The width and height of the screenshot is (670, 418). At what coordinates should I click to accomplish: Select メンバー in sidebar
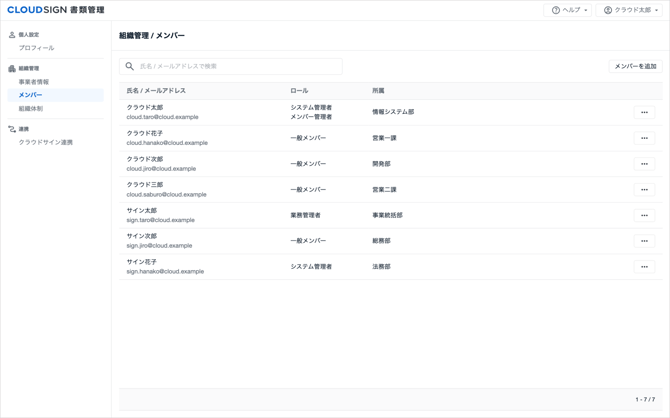click(x=56, y=95)
